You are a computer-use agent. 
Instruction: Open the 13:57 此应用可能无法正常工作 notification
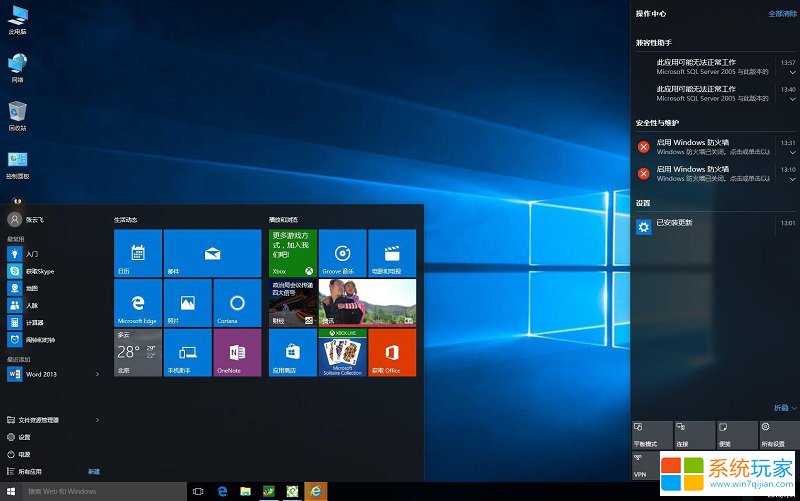pyautogui.click(x=715, y=66)
